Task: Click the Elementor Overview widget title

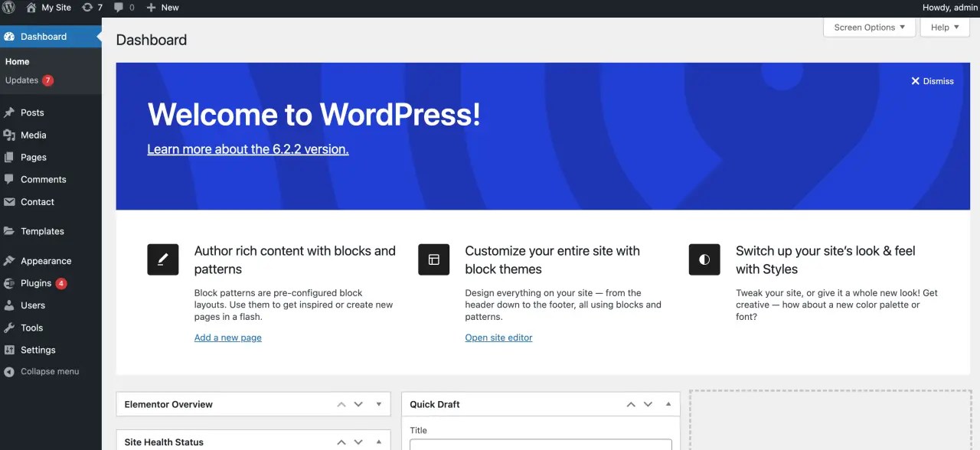Action: pos(168,404)
